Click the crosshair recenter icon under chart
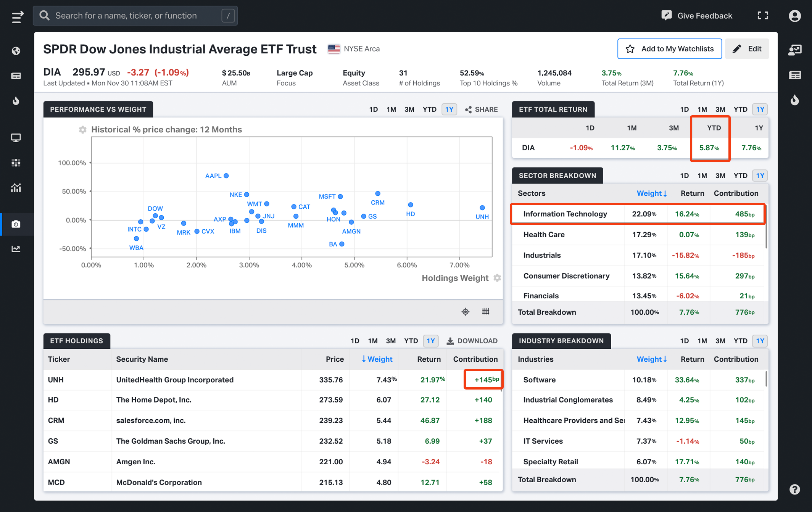 [x=466, y=312]
